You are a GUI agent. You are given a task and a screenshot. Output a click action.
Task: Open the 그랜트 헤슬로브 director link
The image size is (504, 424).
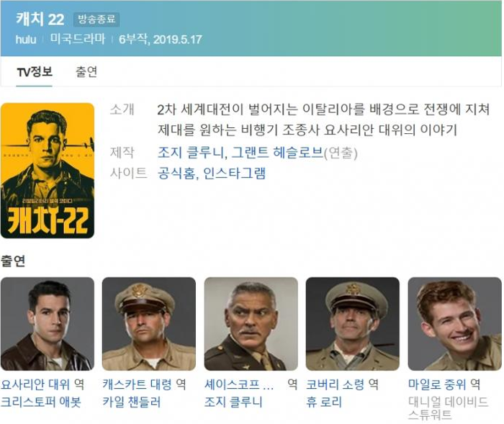pos(277,153)
